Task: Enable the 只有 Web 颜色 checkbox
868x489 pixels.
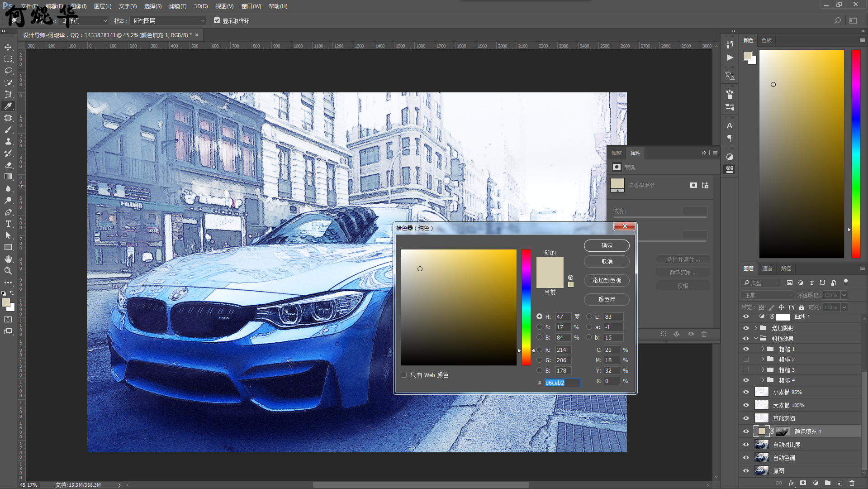Action: (404, 375)
